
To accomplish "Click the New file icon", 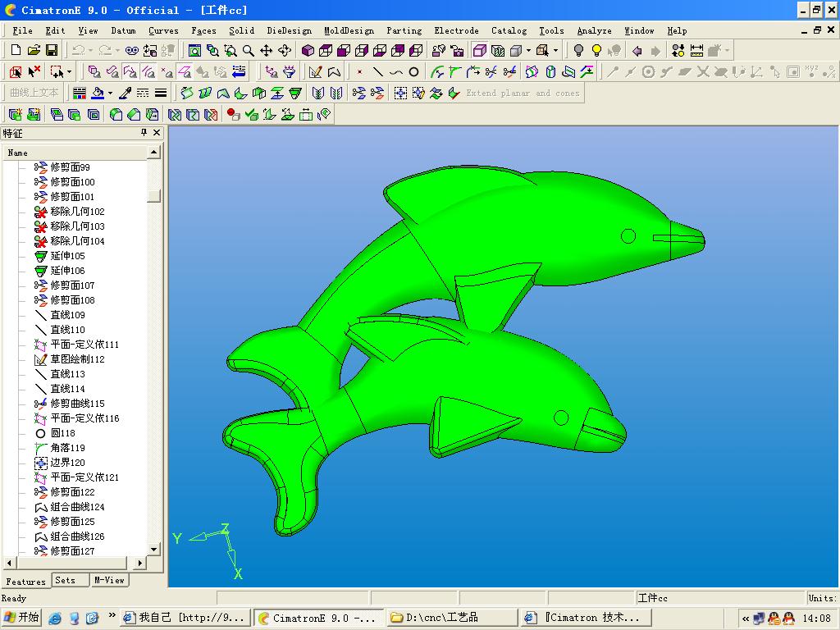I will click(16, 50).
